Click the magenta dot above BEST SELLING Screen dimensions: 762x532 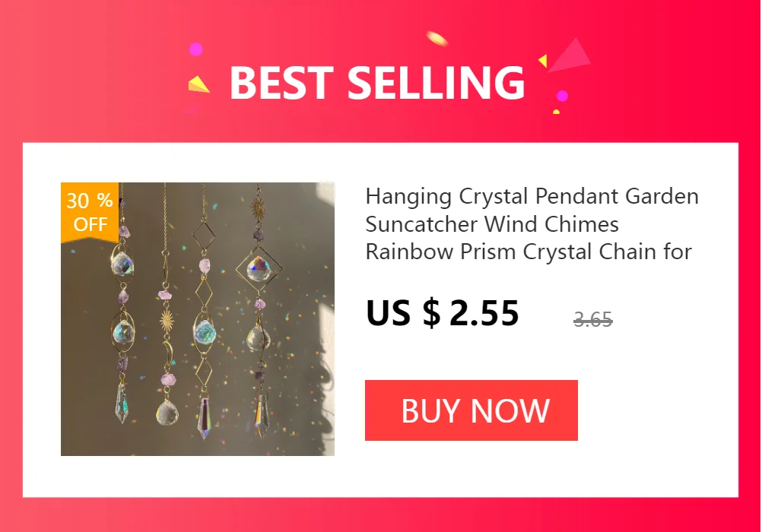coord(196,49)
